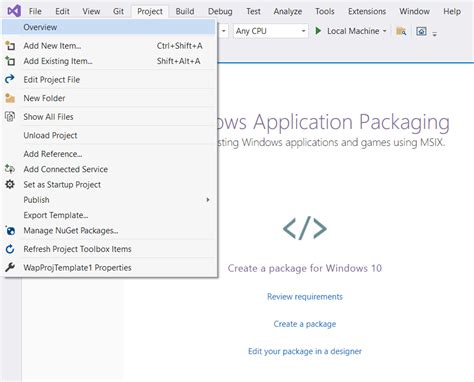
Task: Click the folder search toolbar icon
Action: click(401, 31)
